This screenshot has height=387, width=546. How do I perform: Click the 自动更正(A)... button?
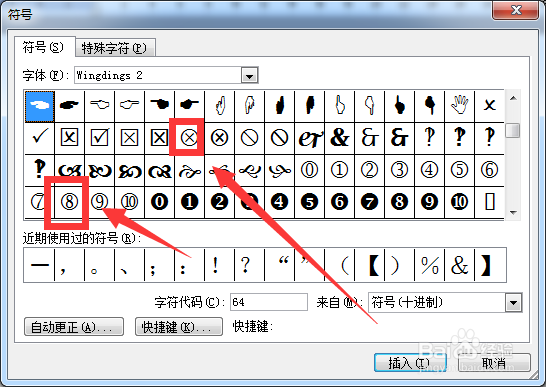(74, 327)
